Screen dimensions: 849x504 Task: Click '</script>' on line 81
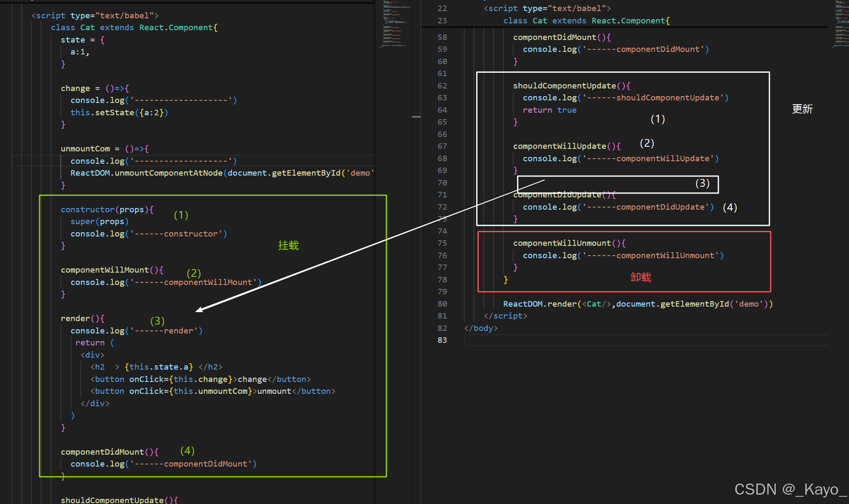[505, 316]
